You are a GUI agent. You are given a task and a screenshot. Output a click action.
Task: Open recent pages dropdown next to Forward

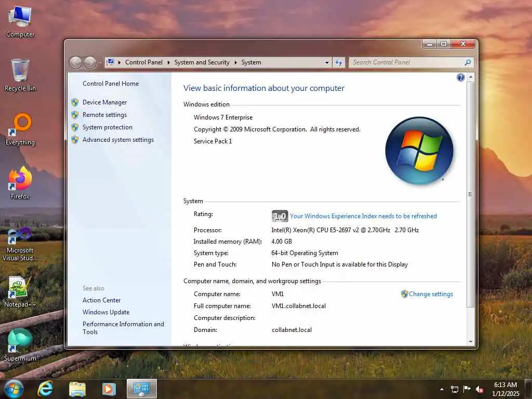click(100, 63)
